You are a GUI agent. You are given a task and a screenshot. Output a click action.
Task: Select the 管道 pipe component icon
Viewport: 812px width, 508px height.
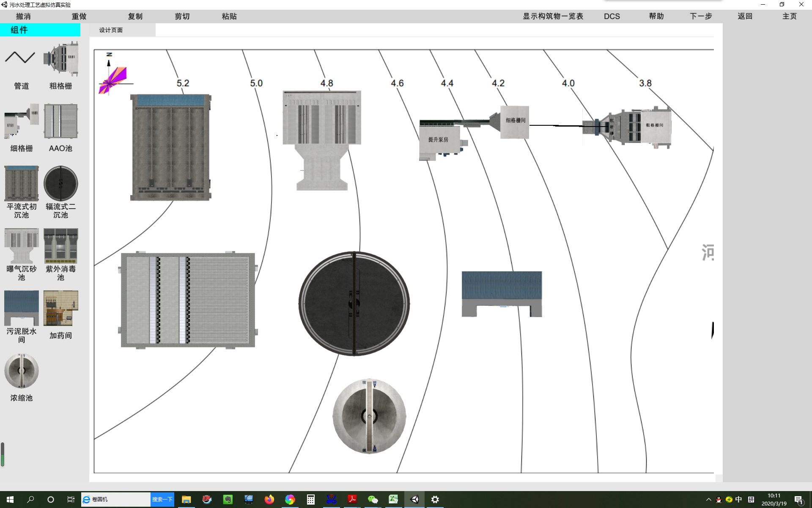(20, 58)
